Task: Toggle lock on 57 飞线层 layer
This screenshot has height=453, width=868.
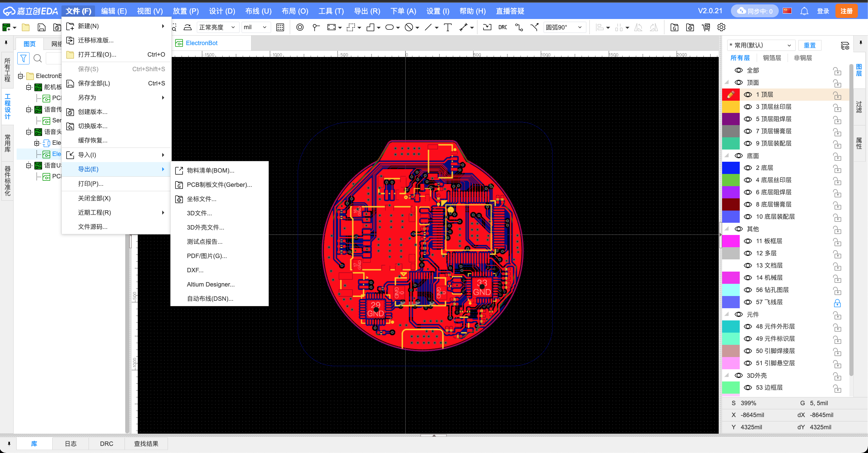Action: click(x=837, y=302)
